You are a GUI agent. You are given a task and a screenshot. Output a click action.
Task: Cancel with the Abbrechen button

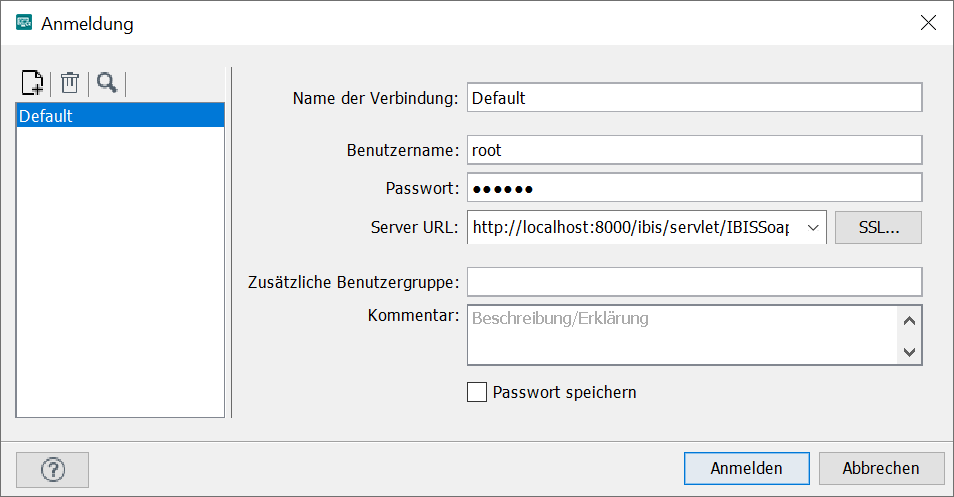881,468
